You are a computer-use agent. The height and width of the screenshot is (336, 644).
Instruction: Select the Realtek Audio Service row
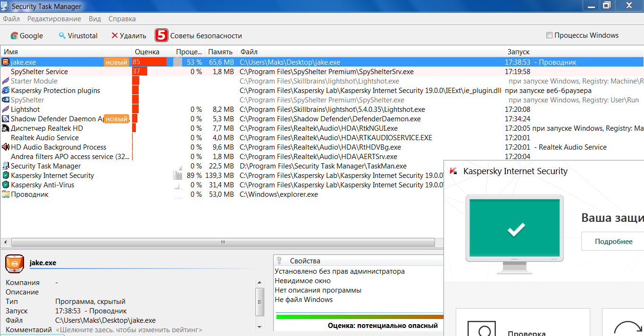coord(322,138)
